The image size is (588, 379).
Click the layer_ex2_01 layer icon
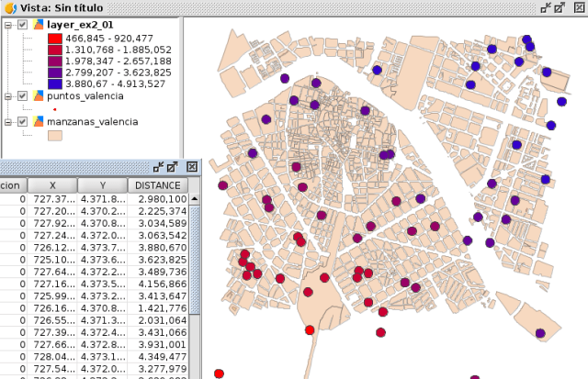[x=38, y=25]
